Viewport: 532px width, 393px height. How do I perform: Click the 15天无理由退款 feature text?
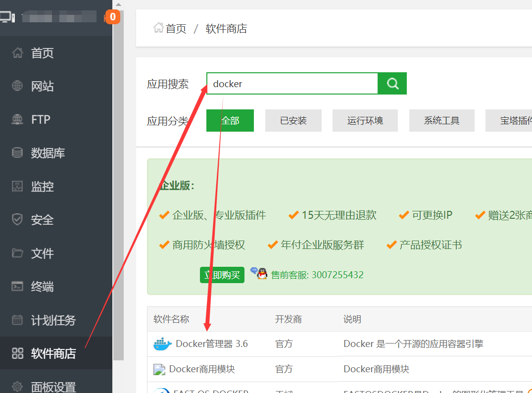tap(339, 215)
